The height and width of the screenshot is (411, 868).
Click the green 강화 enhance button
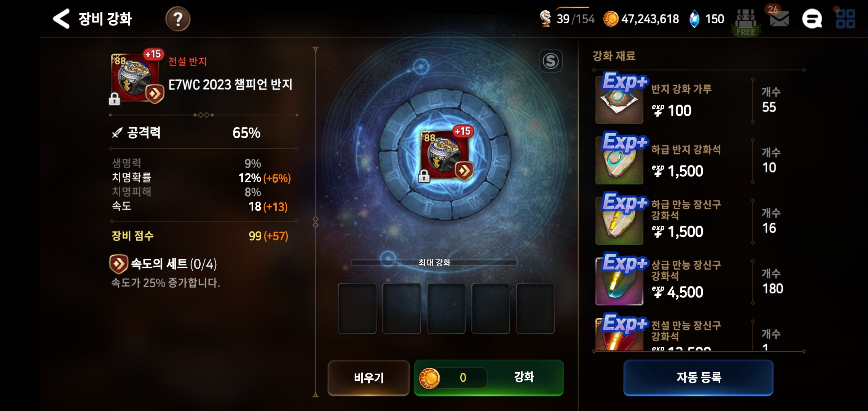click(x=489, y=378)
